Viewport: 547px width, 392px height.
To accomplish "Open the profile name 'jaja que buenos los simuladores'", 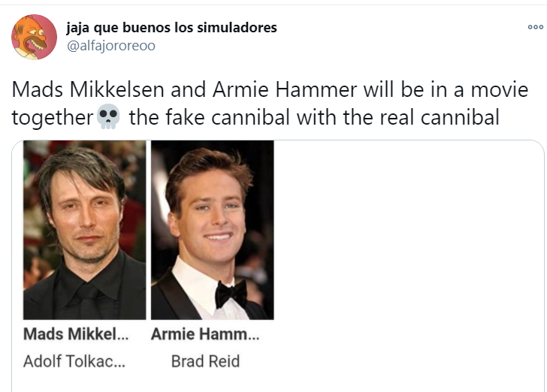I will 171,28.
